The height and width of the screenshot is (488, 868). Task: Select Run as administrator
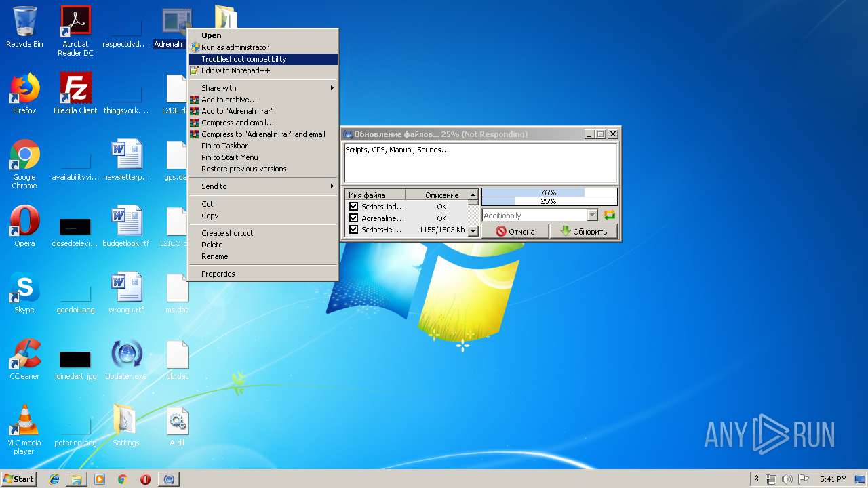point(263,47)
